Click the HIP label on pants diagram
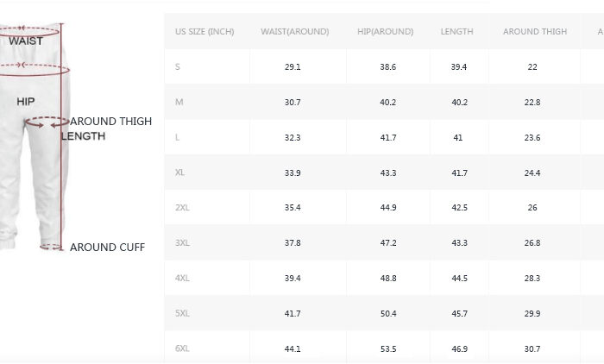 26,102
